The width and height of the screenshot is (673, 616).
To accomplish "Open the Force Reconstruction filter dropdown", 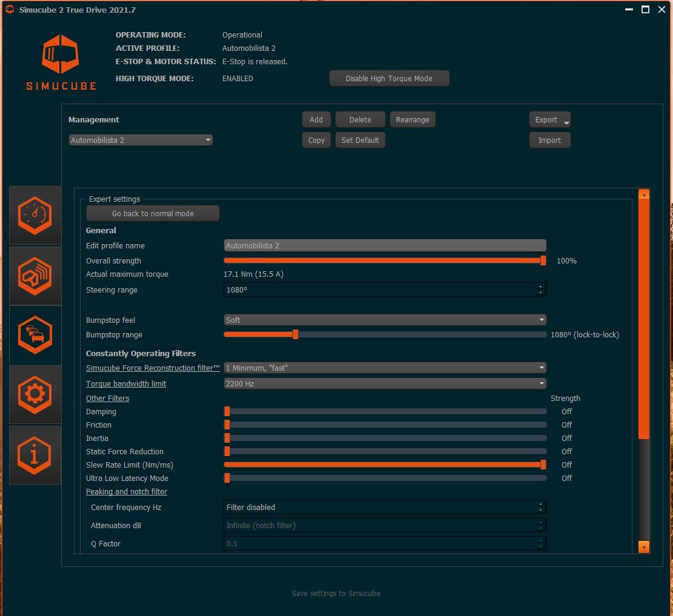I will click(385, 368).
